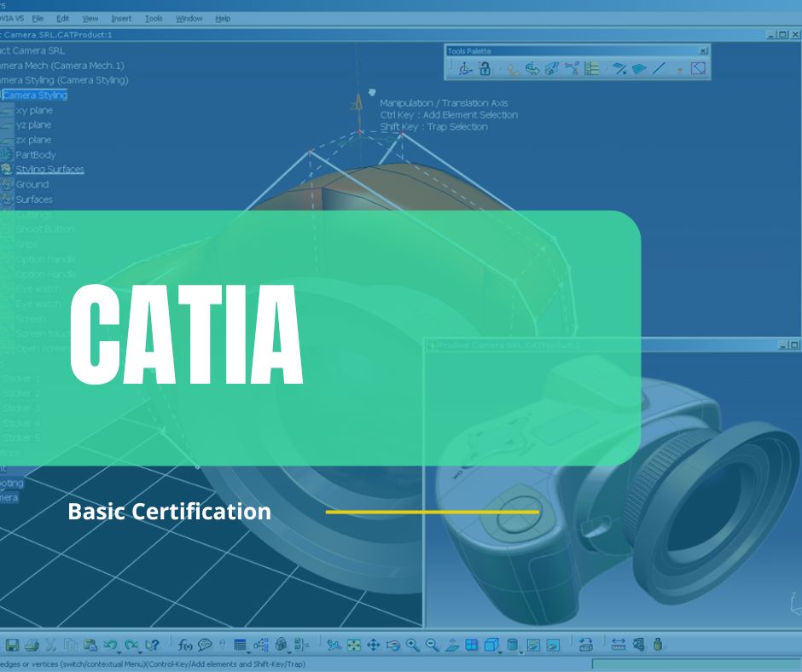This screenshot has height=672, width=802.
Task: Open the File menu
Action: (x=38, y=19)
